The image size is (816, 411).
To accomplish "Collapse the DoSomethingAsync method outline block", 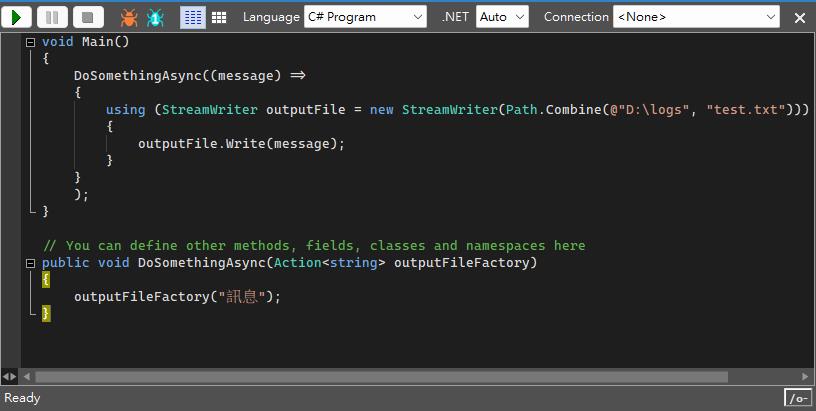I will point(30,263).
